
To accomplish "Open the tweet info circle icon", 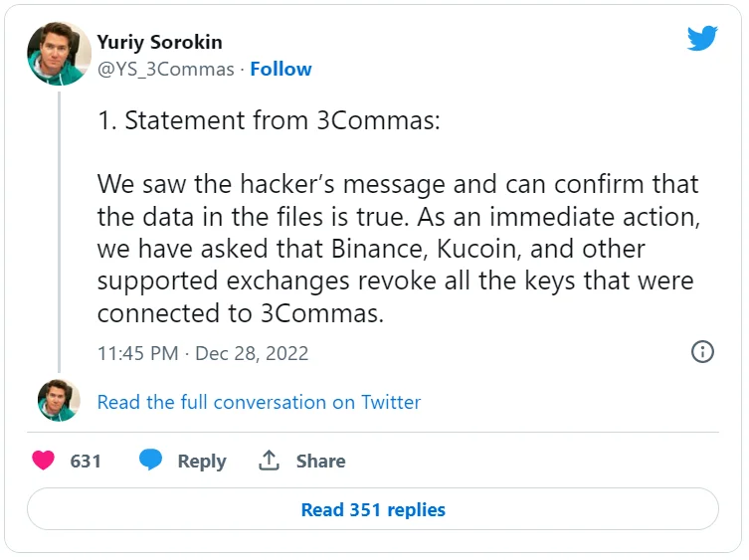I will 702,352.
